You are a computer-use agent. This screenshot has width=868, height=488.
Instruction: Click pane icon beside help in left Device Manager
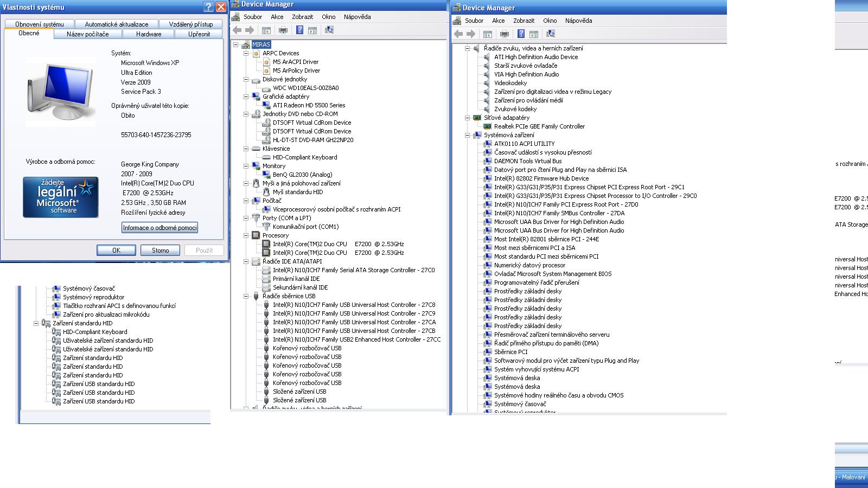pyautogui.click(x=312, y=30)
